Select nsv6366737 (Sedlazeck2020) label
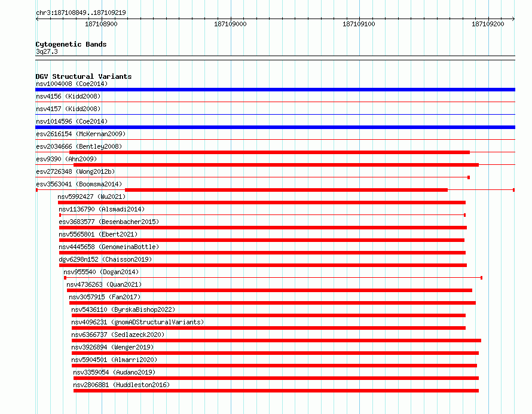Viewport: 532px width, 414px height. tap(118, 335)
